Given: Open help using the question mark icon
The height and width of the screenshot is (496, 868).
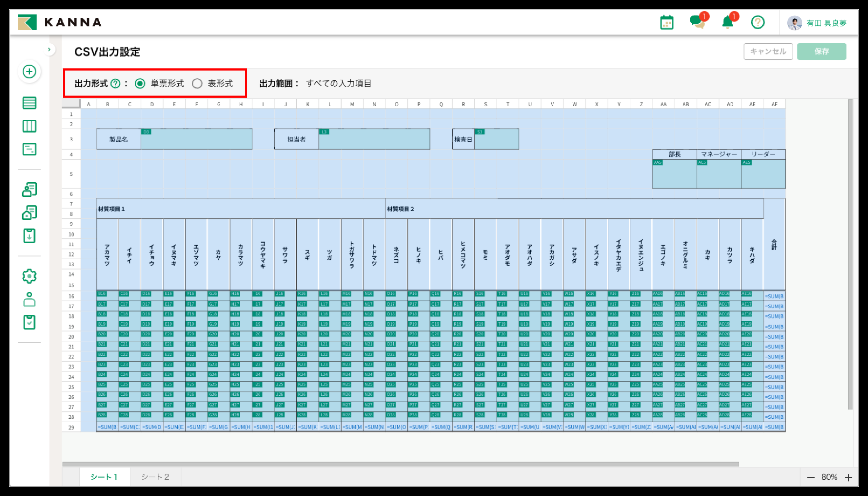Looking at the screenshot, I should coord(758,22).
